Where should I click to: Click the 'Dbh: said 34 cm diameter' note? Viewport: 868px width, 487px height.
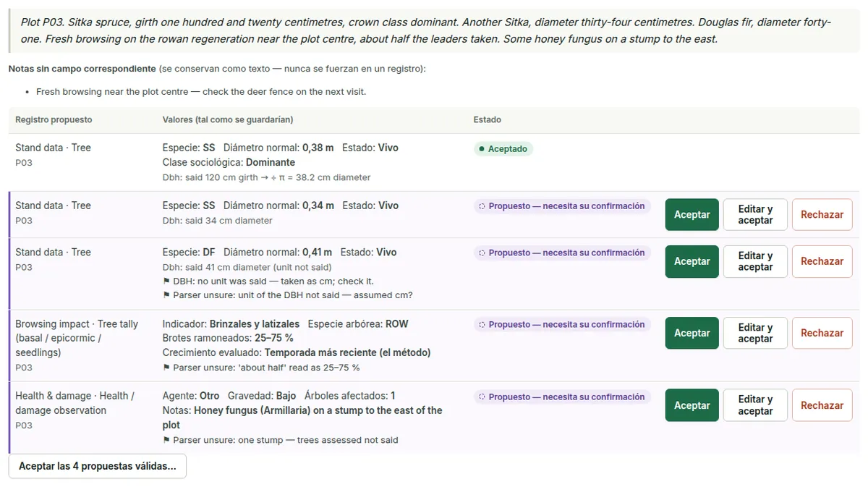tap(218, 221)
